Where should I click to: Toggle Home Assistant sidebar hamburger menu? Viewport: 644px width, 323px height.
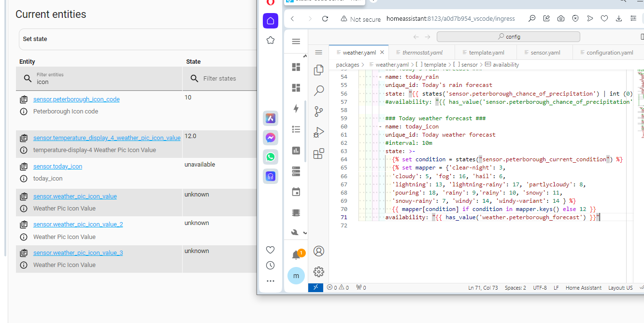pyautogui.click(x=296, y=42)
